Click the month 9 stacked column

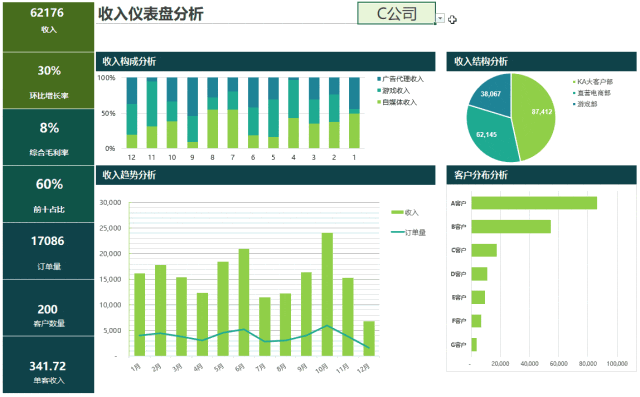click(x=193, y=113)
